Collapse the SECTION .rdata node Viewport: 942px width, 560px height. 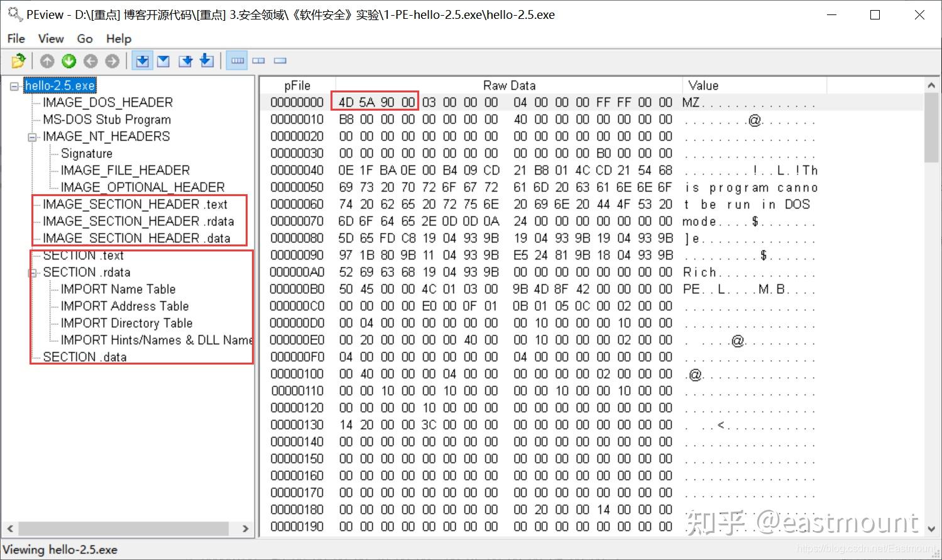click(33, 272)
